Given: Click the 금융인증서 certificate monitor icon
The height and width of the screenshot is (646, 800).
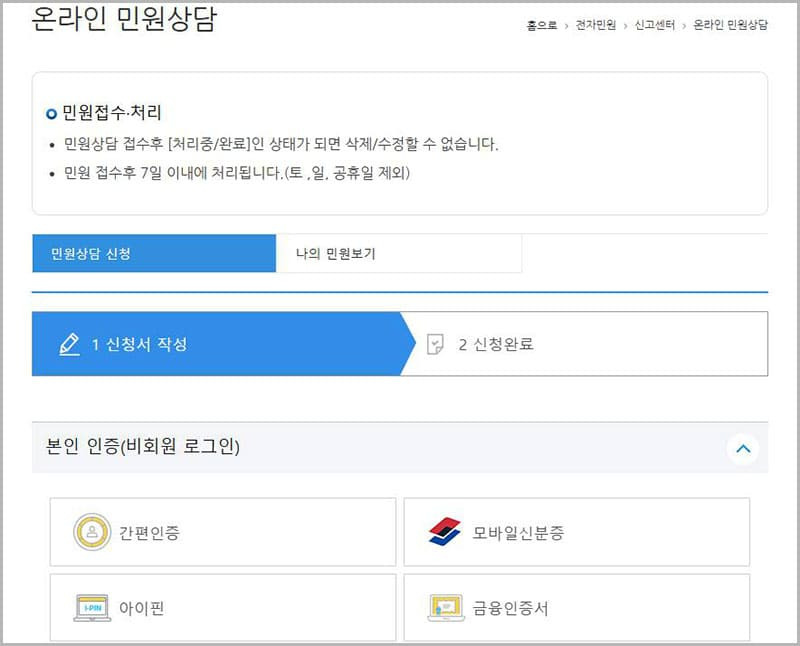Looking at the screenshot, I should coord(444,606).
